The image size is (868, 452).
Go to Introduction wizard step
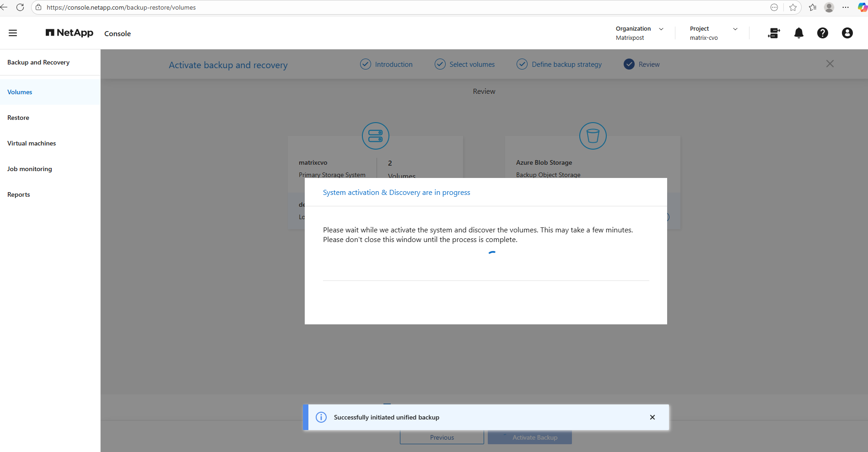394,65
